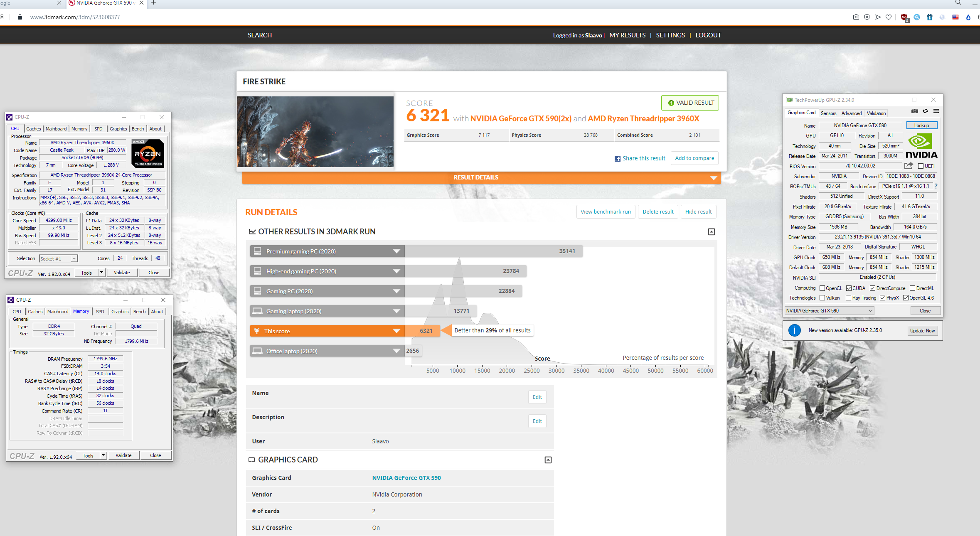This screenshot has height=536, width=980.
Task: Toggle the PhysX checkbox in GPU-Z
Action: [x=882, y=298]
